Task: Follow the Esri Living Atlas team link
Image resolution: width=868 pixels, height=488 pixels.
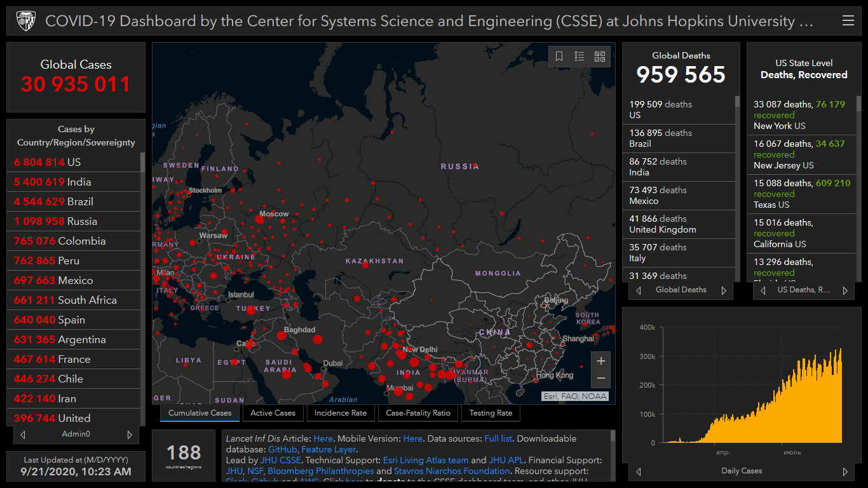Action: click(425, 460)
